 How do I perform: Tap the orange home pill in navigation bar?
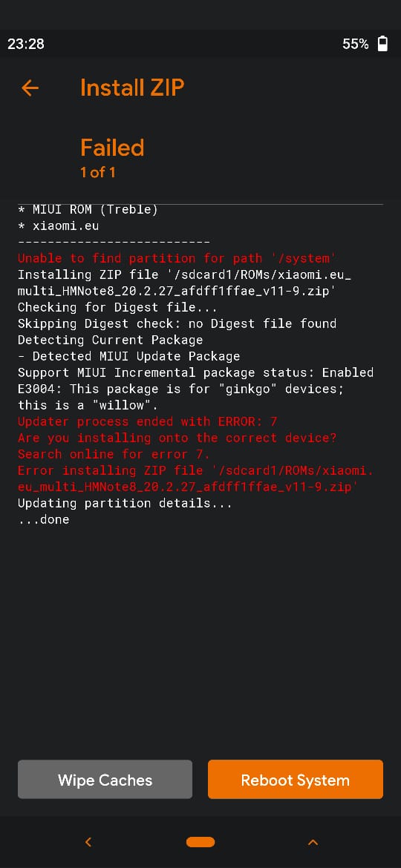[x=200, y=842]
